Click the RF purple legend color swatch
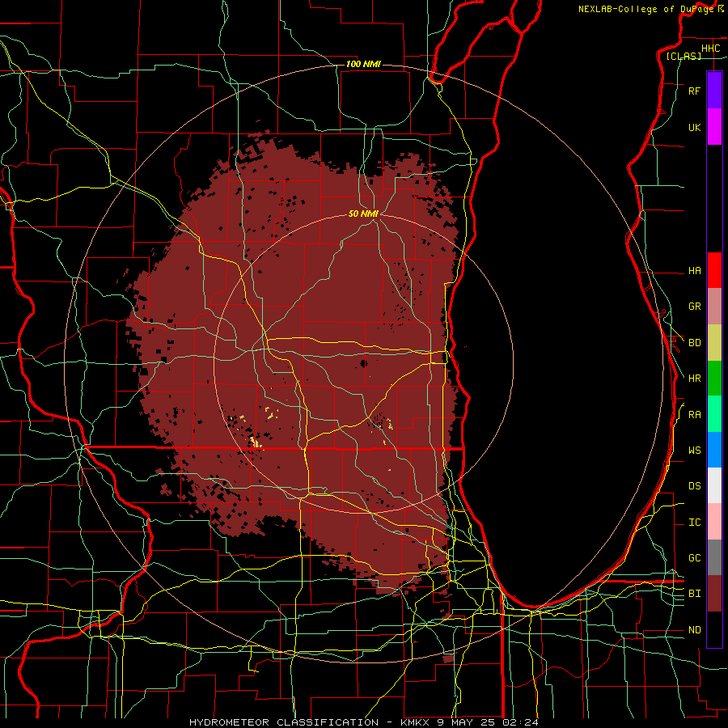Image resolution: width=728 pixels, height=728 pixels. click(714, 91)
